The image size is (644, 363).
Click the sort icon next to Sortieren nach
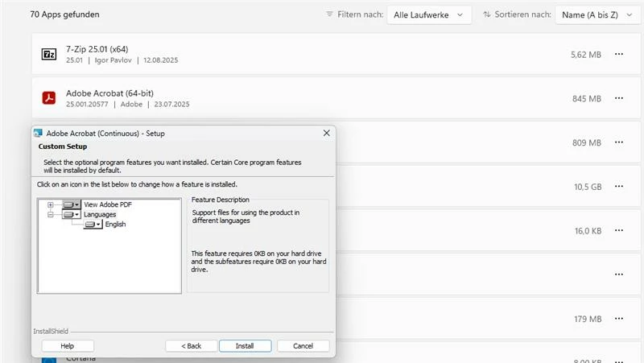point(487,14)
